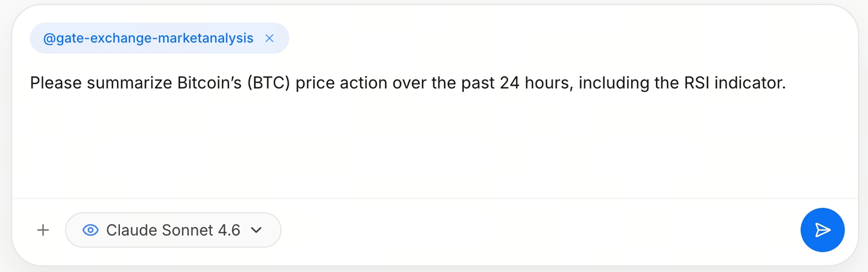
Task: Click the word "indicator." at prompt end
Action: pyautogui.click(x=750, y=83)
